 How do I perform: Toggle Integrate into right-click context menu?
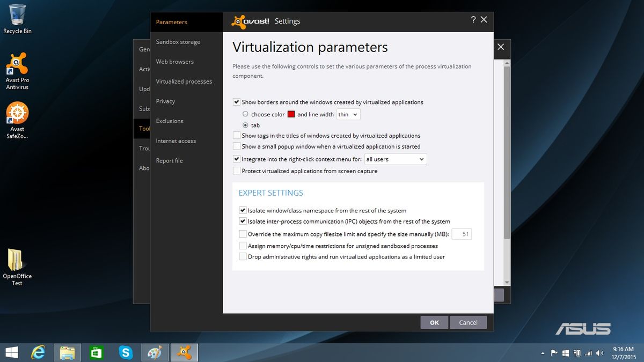[x=237, y=159]
